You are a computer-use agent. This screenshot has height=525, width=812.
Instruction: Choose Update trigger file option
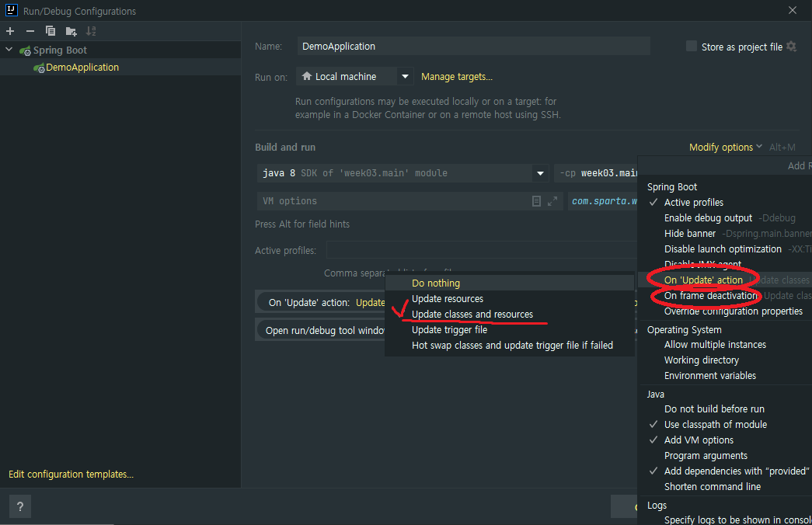(x=510, y=330)
